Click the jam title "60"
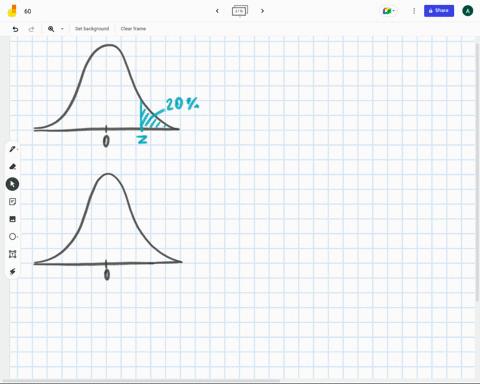 pyautogui.click(x=28, y=11)
